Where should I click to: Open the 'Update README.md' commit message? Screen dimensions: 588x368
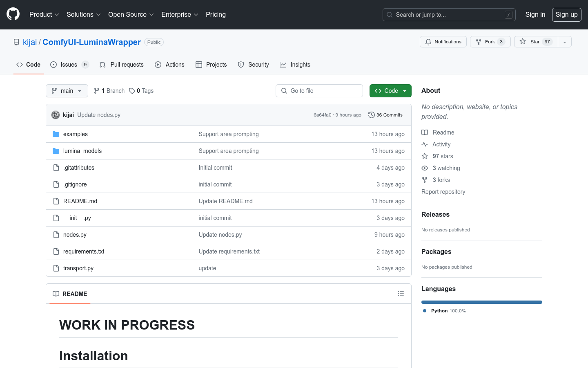coord(225,201)
